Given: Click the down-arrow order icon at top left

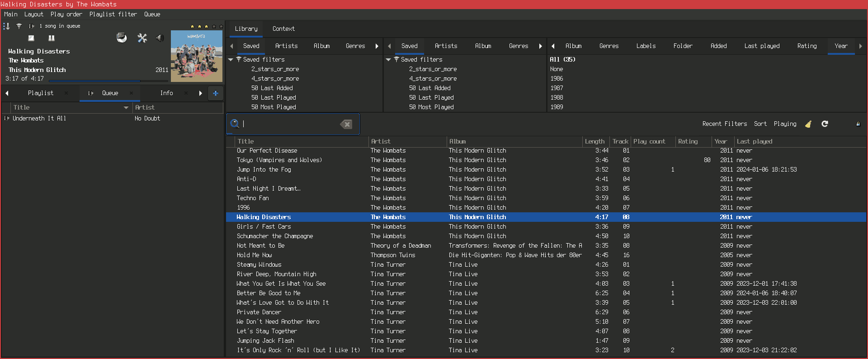Looking at the screenshot, I should [6, 26].
